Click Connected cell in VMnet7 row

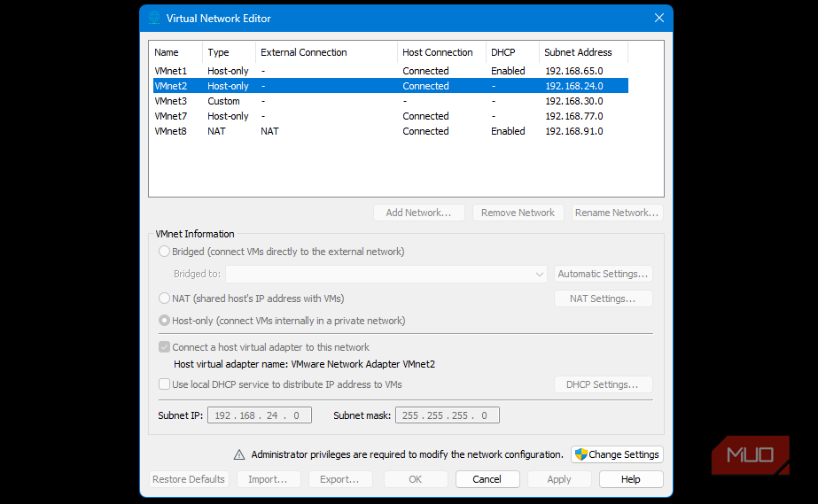(425, 116)
